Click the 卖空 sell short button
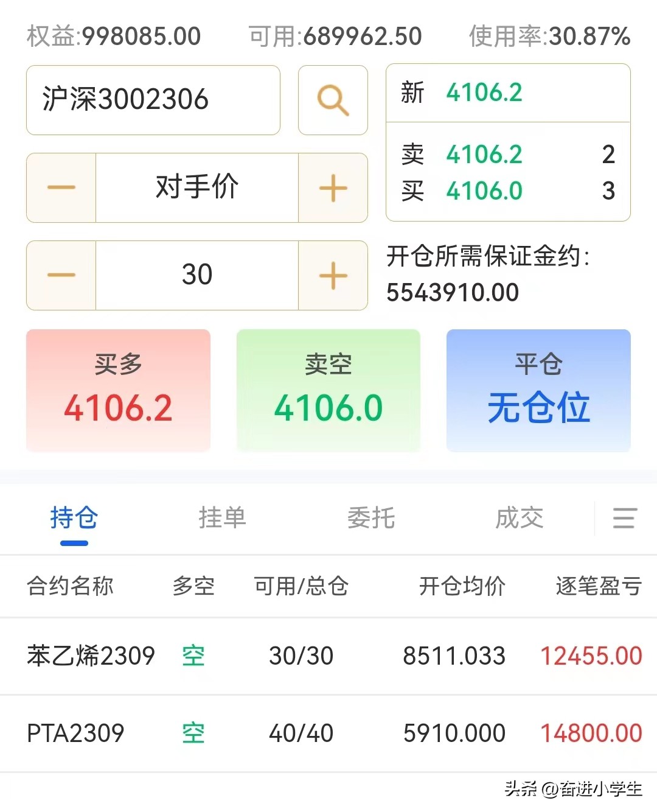Viewport: 657px width, 812px height. 328,390
